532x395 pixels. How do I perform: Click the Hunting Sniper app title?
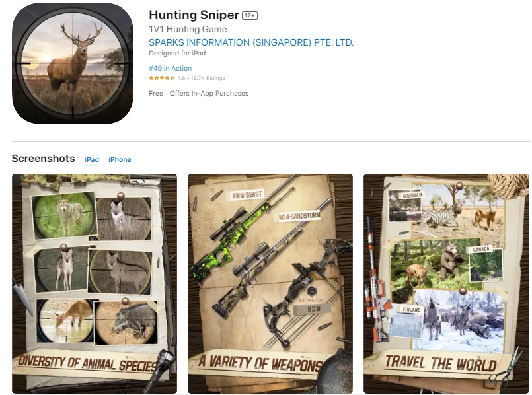pyautogui.click(x=194, y=15)
